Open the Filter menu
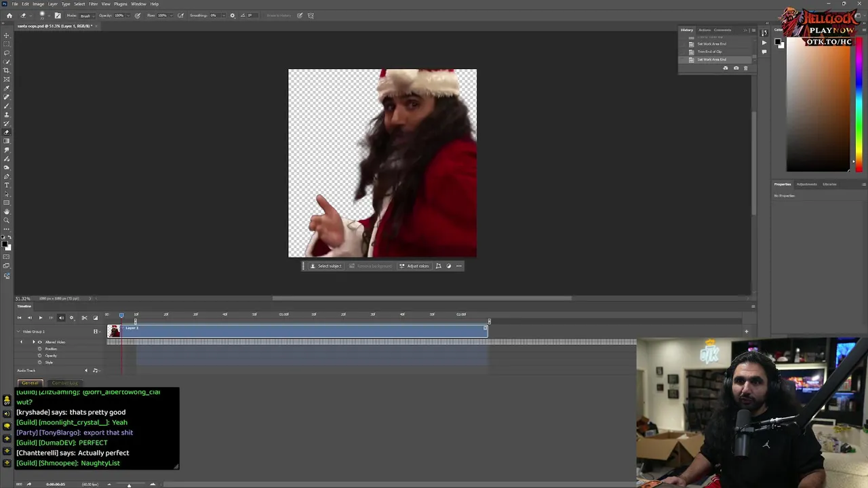This screenshot has width=868, height=488. [x=93, y=4]
